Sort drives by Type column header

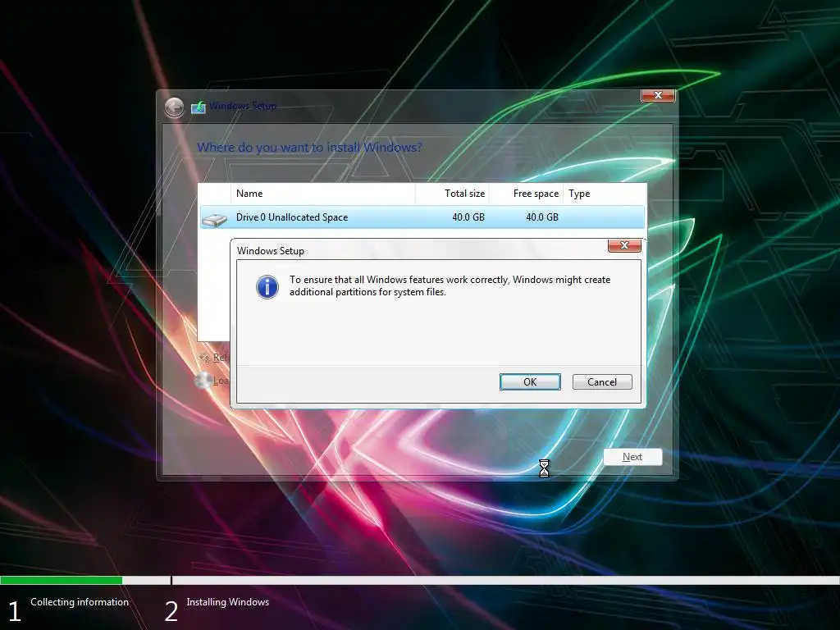(x=604, y=194)
